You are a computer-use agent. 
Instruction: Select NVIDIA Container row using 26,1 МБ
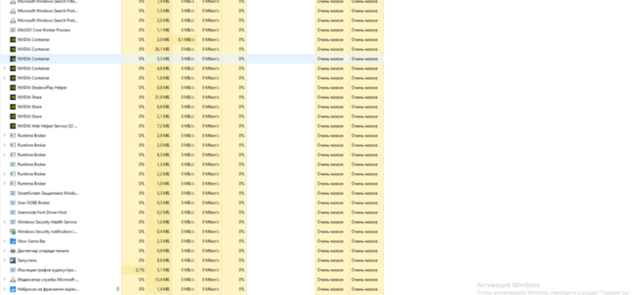(192, 49)
